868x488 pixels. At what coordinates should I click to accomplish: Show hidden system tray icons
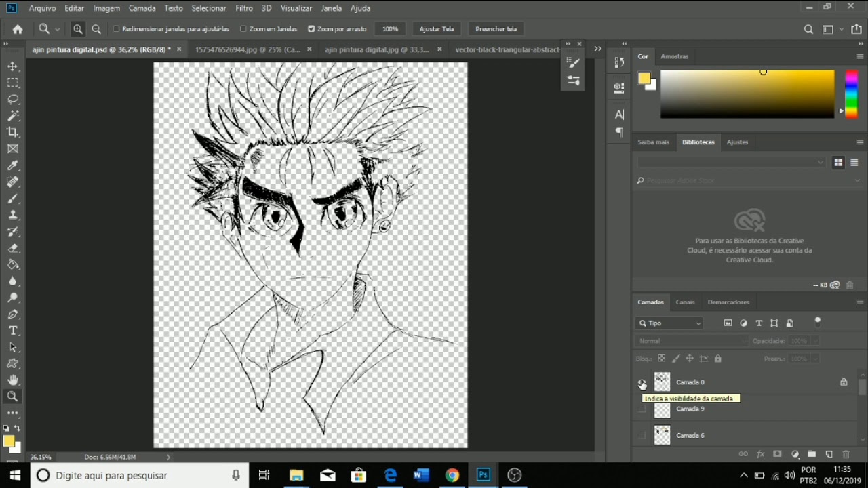[743, 475]
